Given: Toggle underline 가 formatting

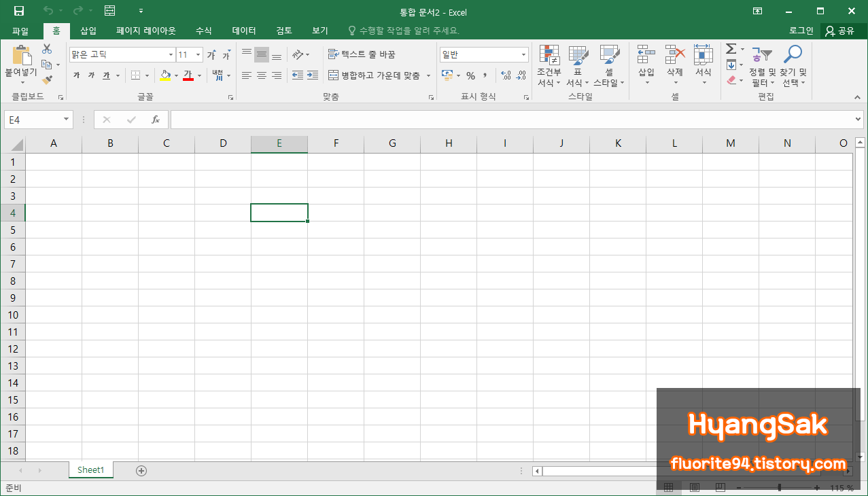Looking at the screenshot, I should click(x=106, y=75).
